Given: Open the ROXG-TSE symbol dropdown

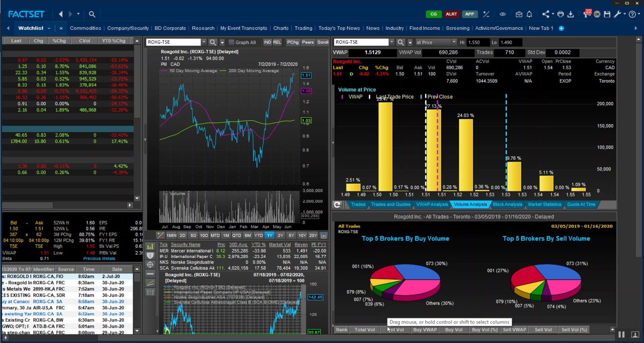Looking at the screenshot, I should [x=204, y=42].
